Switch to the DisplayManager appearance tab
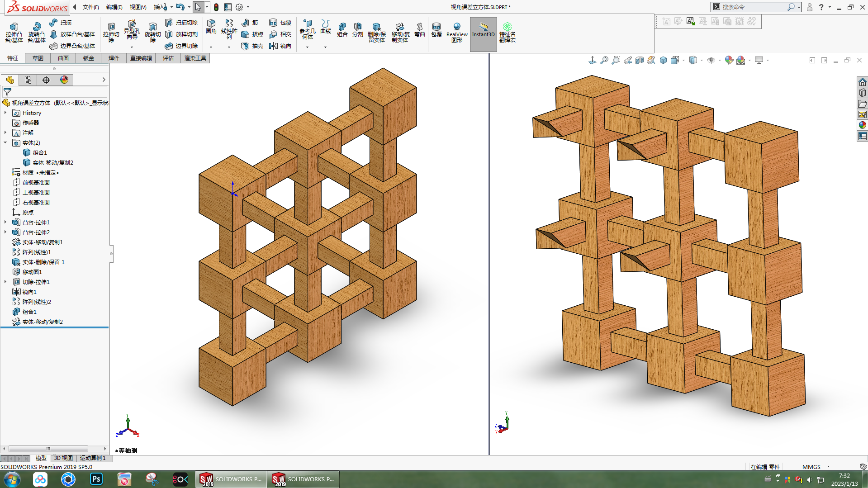Screen dimensions: 868x488 coord(64,80)
